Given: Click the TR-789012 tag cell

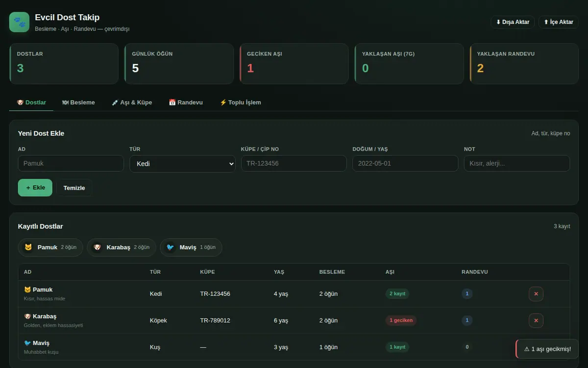Looking at the screenshot, I should (215, 320).
